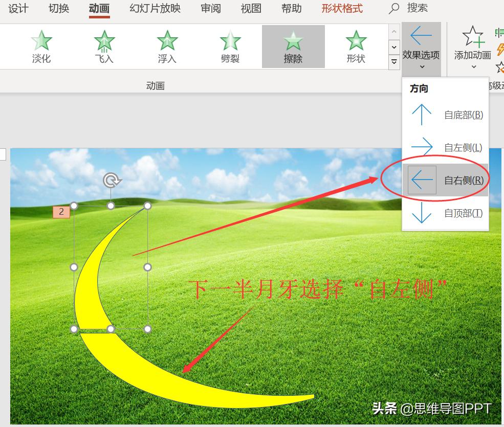Switch to the 帮助 tab
The width and height of the screenshot is (504, 427).
(291, 8)
